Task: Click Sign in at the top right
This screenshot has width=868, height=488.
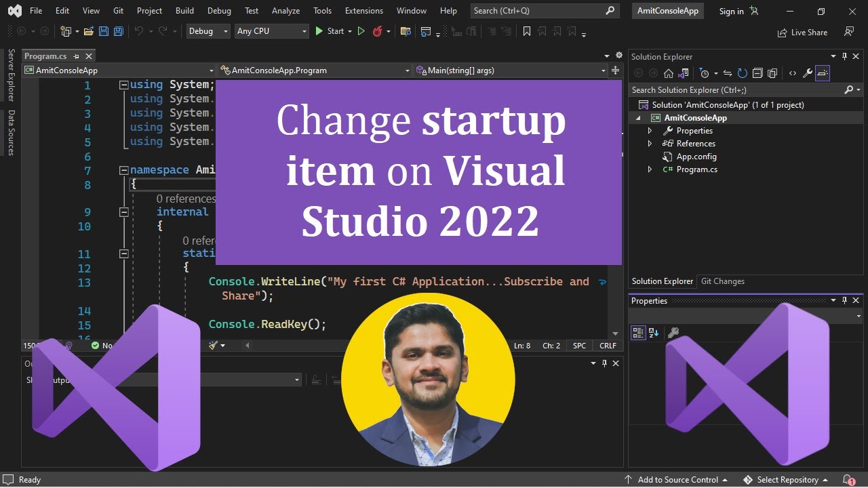Action: pyautogui.click(x=731, y=12)
